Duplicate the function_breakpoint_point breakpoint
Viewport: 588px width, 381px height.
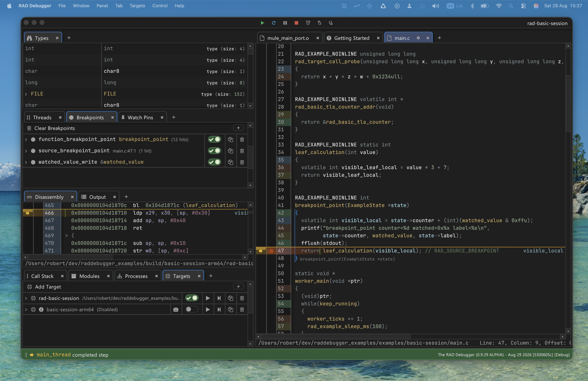pyautogui.click(x=231, y=139)
